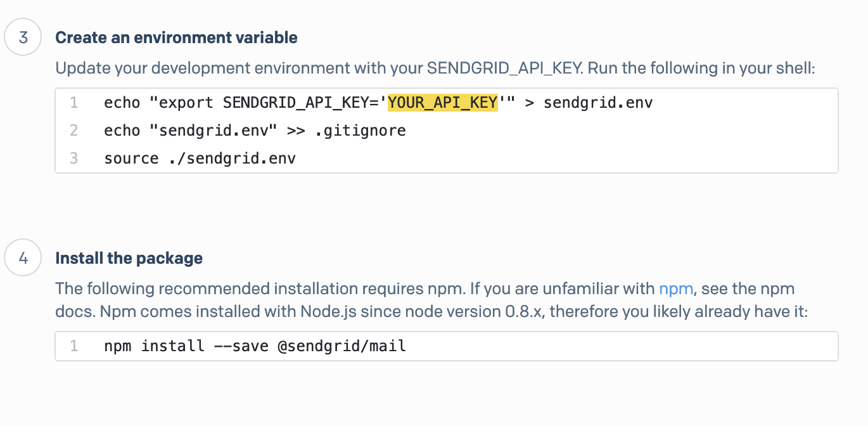Click "SENDGRID_API_KEY=" inside the export code line
This screenshot has width=868, height=426.
click(x=301, y=103)
